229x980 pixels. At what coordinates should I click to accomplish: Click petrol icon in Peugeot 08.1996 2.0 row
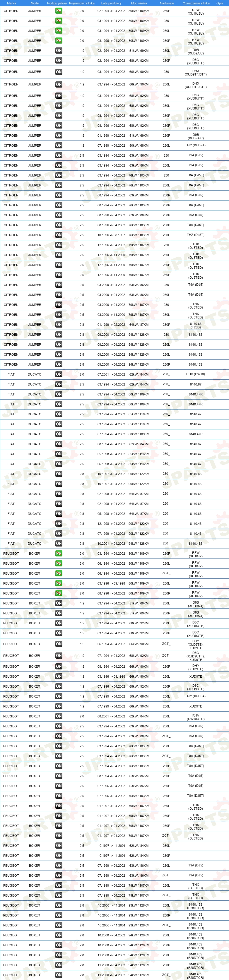tap(59, 593)
